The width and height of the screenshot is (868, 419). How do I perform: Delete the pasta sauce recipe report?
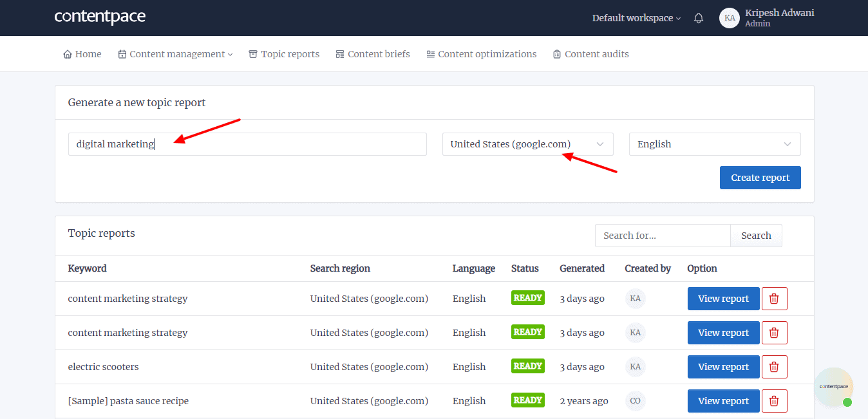coord(774,401)
